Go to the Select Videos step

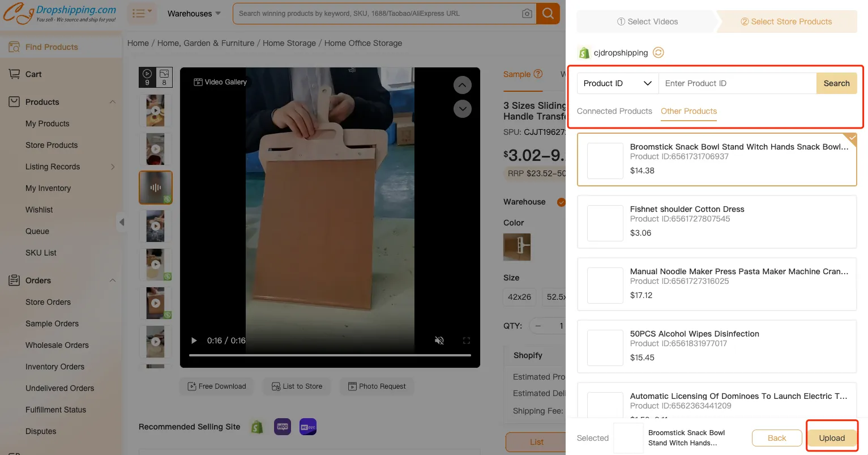point(647,22)
